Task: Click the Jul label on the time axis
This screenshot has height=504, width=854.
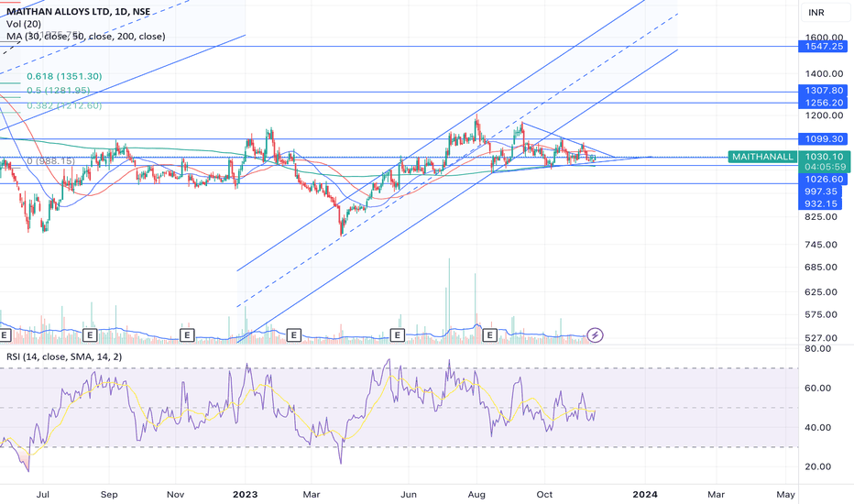Action: (x=42, y=495)
